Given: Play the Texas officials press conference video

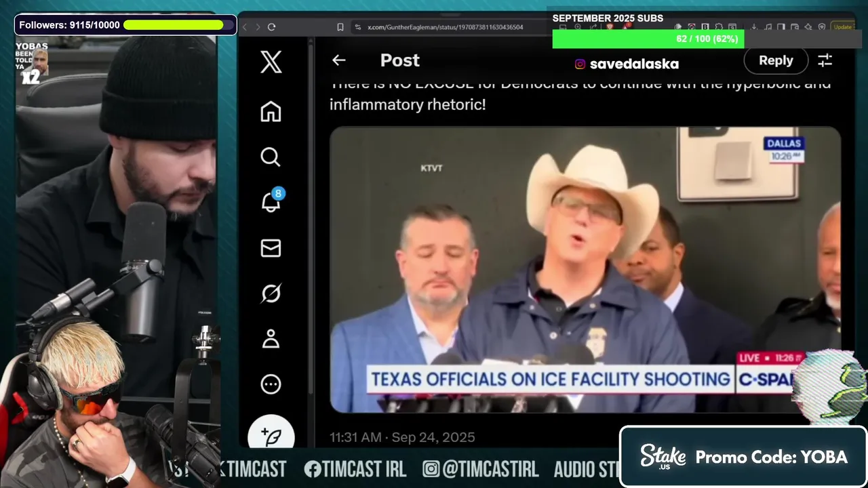Looking at the screenshot, I should point(585,270).
